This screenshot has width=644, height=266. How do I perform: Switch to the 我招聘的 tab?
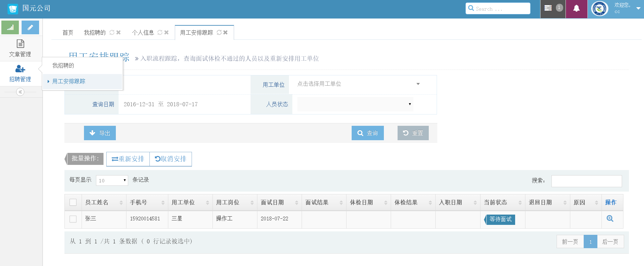pyautogui.click(x=95, y=33)
